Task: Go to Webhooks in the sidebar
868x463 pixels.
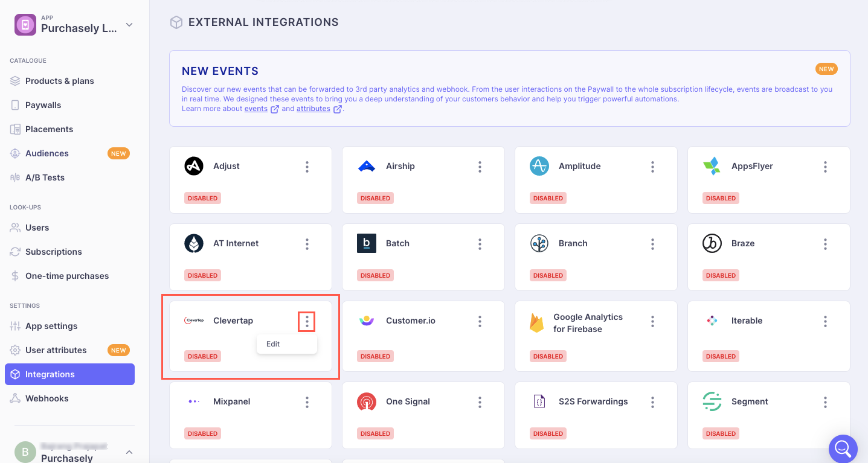Action: (x=47, y=398)
